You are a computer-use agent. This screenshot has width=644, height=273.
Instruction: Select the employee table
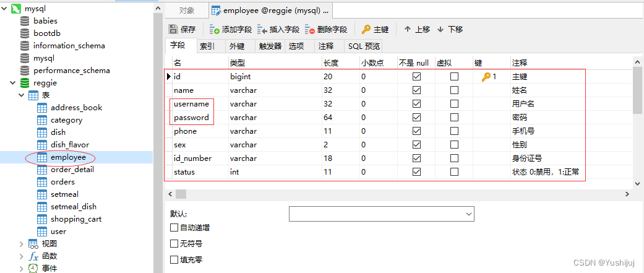coord(68,157)
